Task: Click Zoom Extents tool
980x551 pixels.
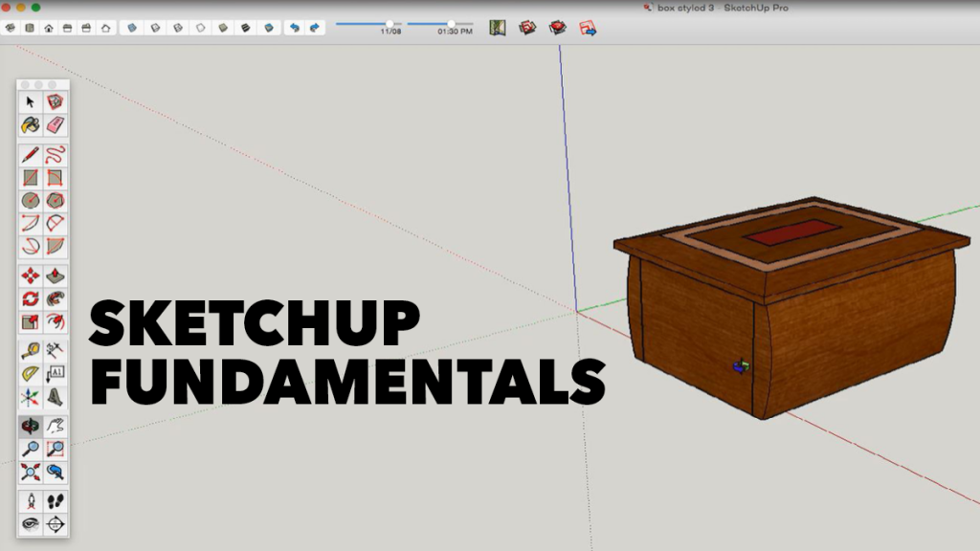Action: [x=30, y=473]
